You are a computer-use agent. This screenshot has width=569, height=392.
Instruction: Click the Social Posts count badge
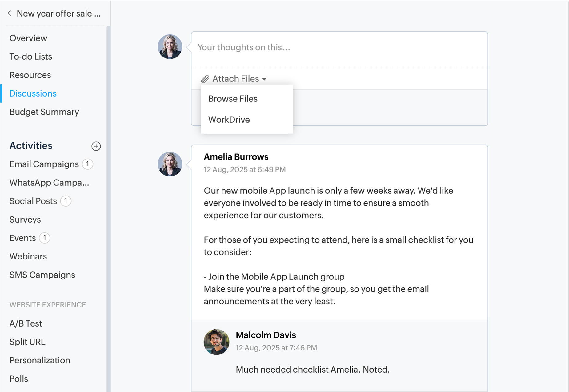tap(66, 201)
